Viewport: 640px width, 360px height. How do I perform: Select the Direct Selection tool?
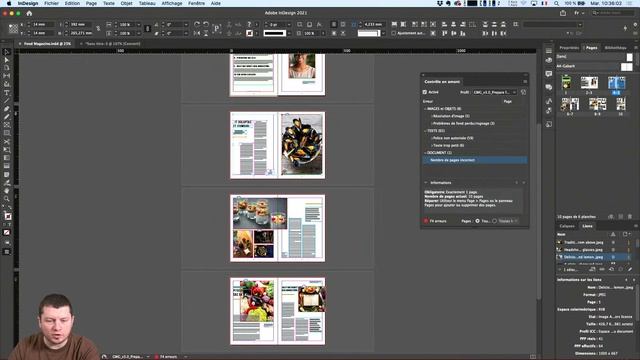(x=7, y=60)
